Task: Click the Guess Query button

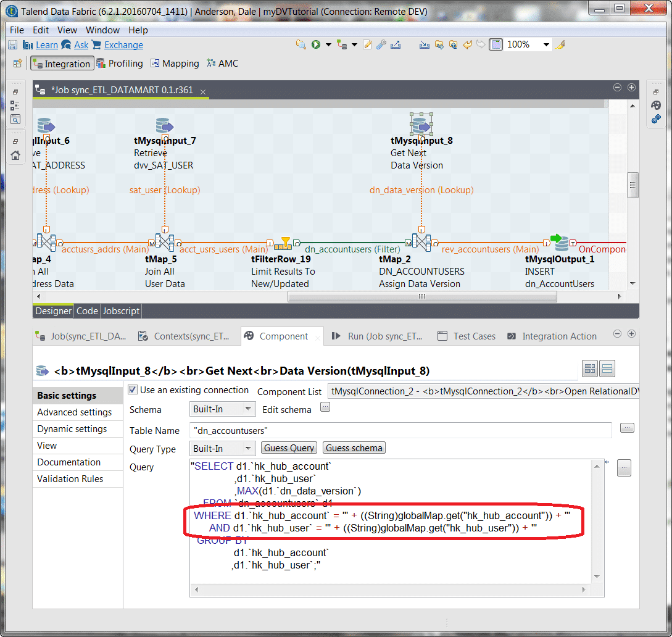Action: (x=289, y=448)
